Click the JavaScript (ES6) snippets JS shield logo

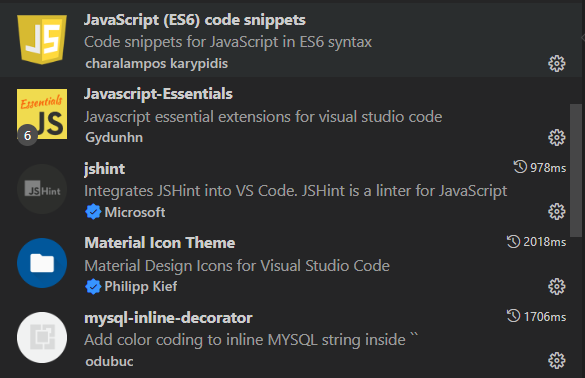tap(42, 40)
